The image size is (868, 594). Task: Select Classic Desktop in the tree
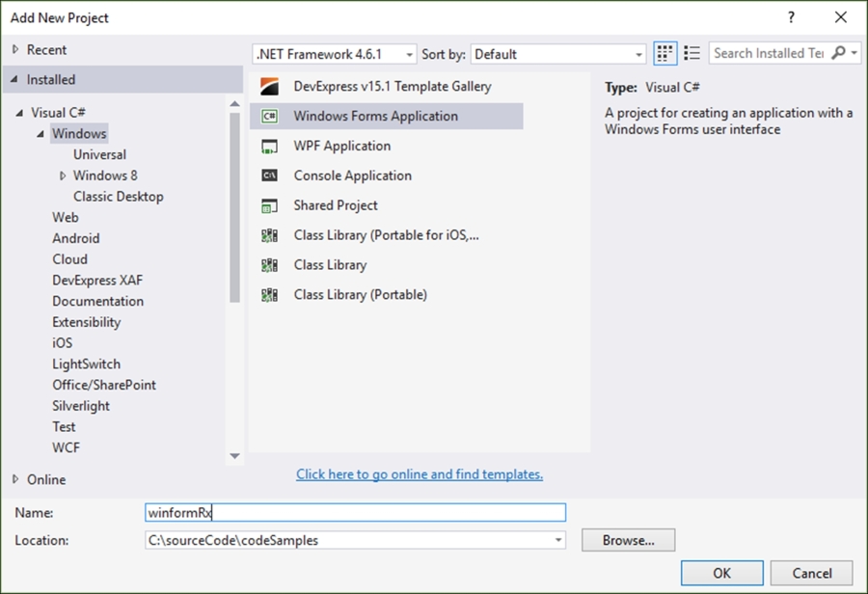click(x=118, y=197)
